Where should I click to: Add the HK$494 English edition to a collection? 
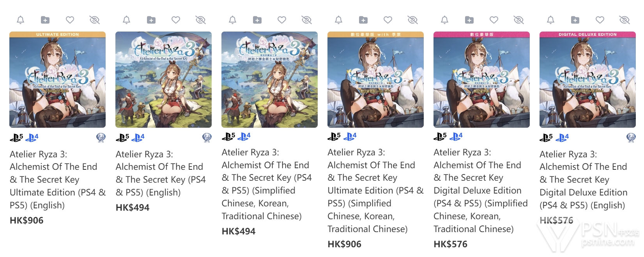(x=151, y=20)
